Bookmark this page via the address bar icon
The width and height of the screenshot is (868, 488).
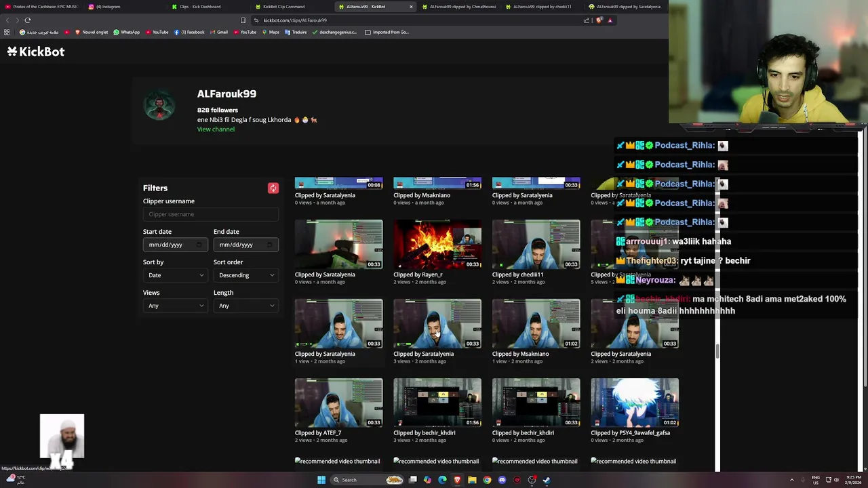243,20
